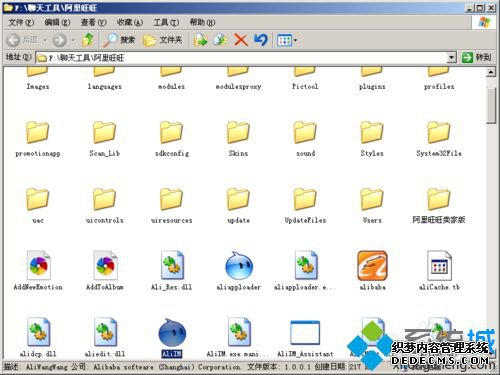The width and height of the screenshot is (500, 375).
Task: Select the AddNewEmotion file icon
Action: point(38,265)
